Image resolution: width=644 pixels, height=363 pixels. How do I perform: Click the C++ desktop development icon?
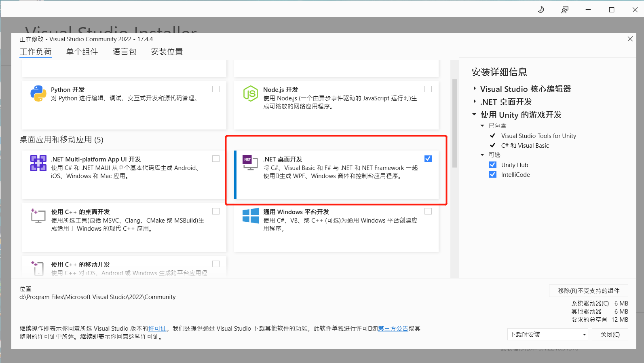point(38,216)
